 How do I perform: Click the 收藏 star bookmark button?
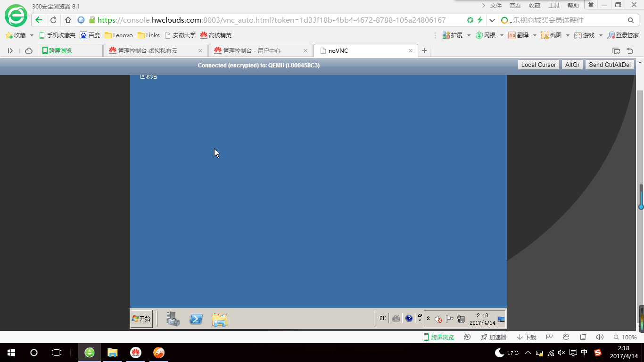coord(16,35)
